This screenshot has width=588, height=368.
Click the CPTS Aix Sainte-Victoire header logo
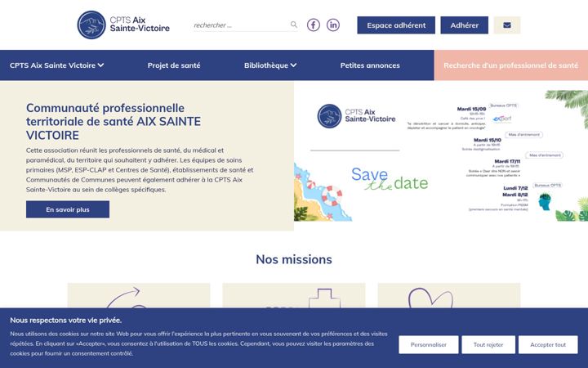tap(123, 25)
